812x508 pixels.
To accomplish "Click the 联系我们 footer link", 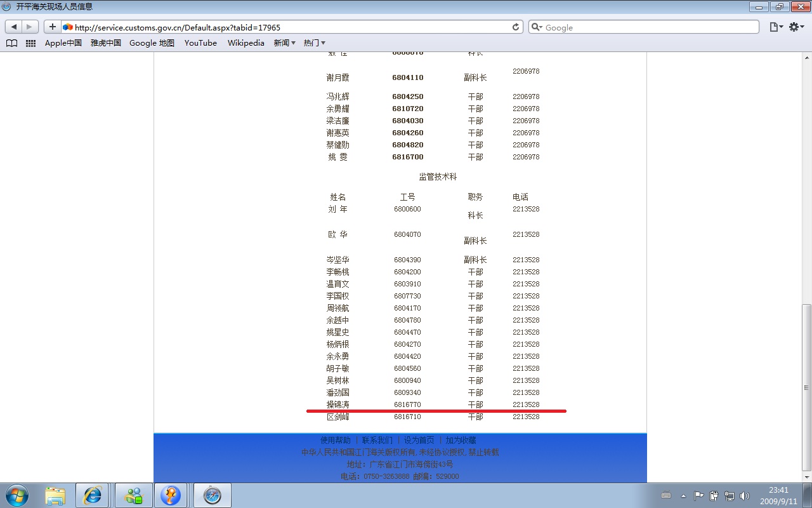I will [x=377, y=440].
